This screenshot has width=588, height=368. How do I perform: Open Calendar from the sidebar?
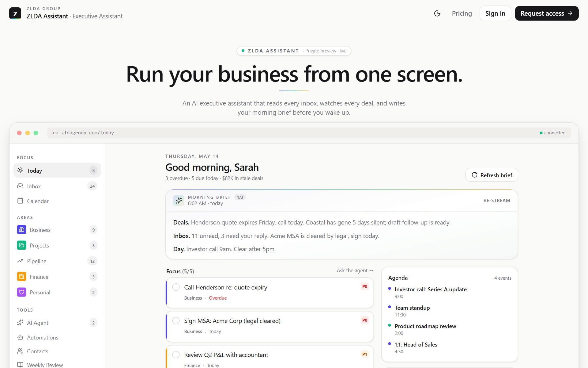pos(57,201)
